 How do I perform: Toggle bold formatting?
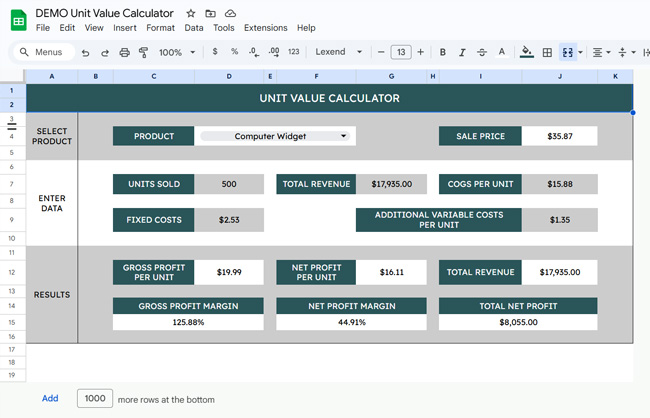(443, 52)
